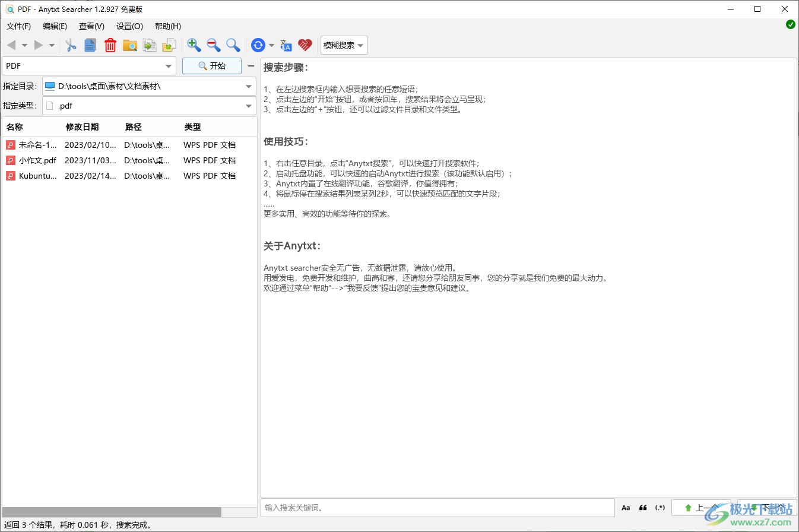Click the 开始 search button
This screenshot has height=532, width=799.
point(212,66)
